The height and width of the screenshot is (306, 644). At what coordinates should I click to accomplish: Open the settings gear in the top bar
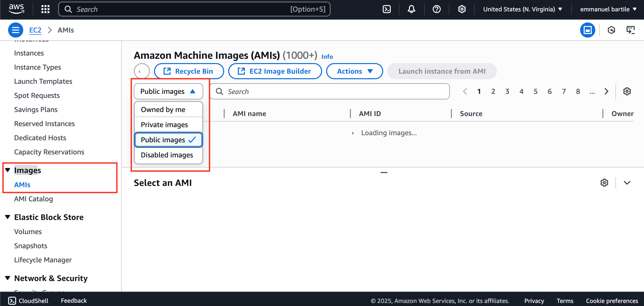[x=462, y=9]
